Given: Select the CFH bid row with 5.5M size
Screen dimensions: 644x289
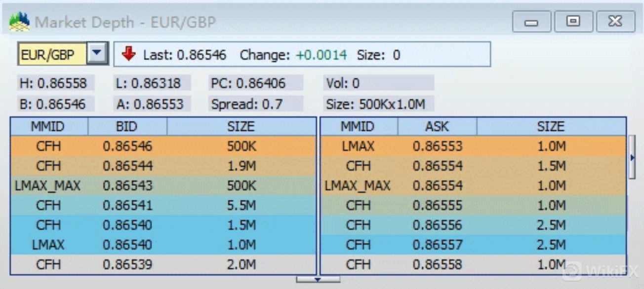Looking at the screenshot, I should point(163,206).
